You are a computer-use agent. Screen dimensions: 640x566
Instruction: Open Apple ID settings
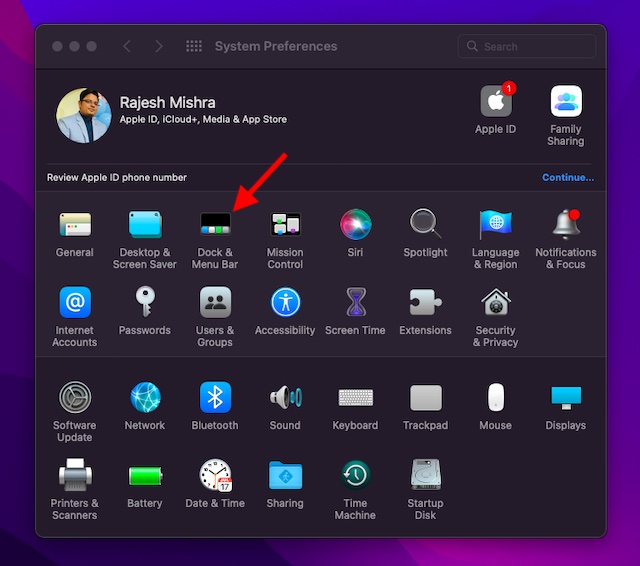[x=496, y=102]
